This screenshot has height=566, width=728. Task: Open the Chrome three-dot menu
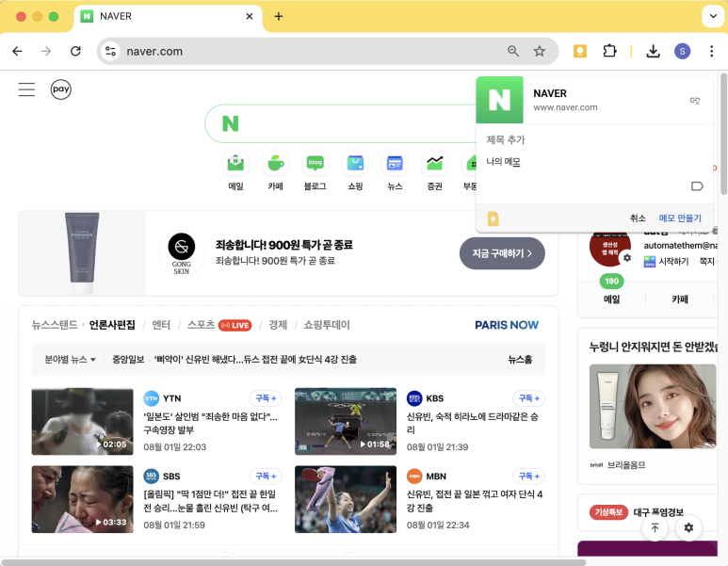711,51
